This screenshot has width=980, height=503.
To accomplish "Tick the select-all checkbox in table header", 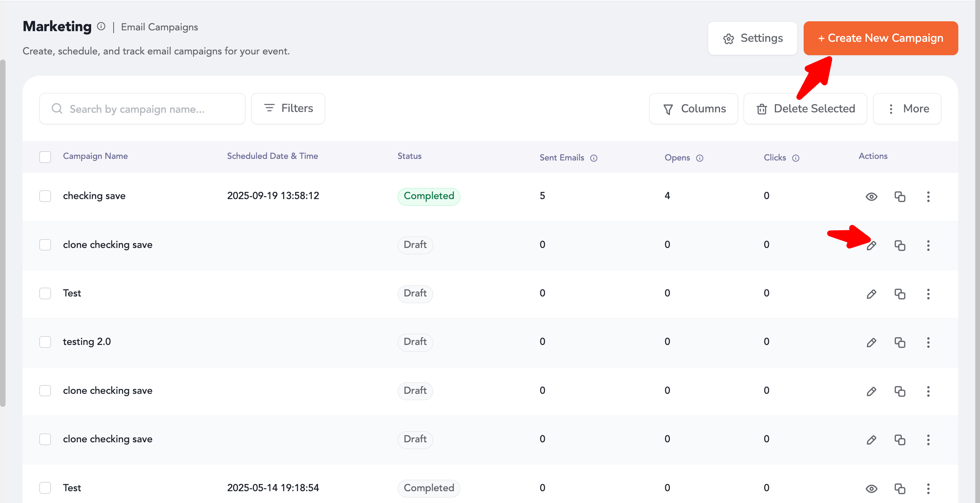I will (45, 157).
